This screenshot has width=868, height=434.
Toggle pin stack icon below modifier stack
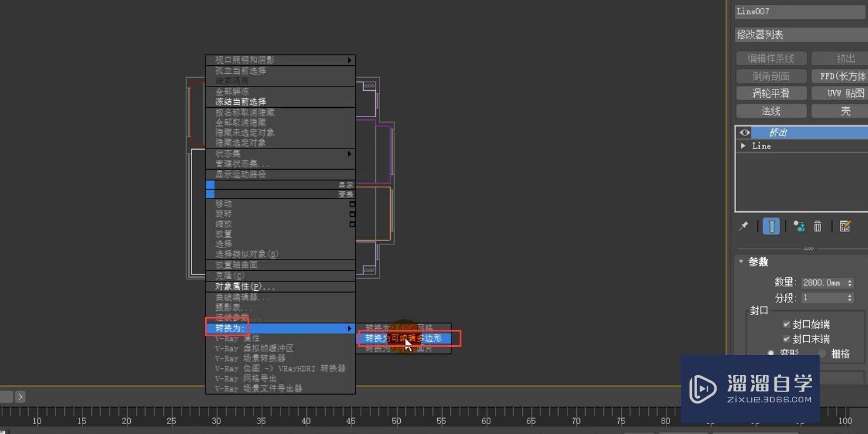[744, 226]
